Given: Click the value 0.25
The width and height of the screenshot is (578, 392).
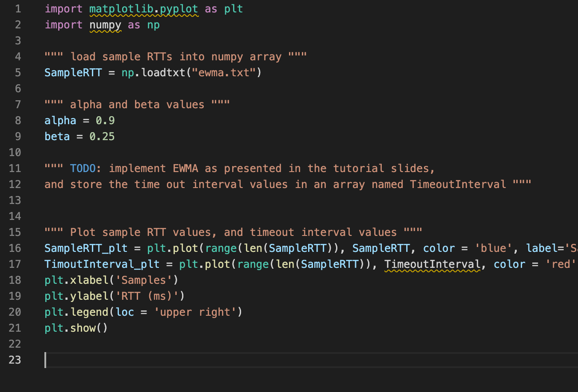Looking at the screenshot, I should [x=102, y=137].
